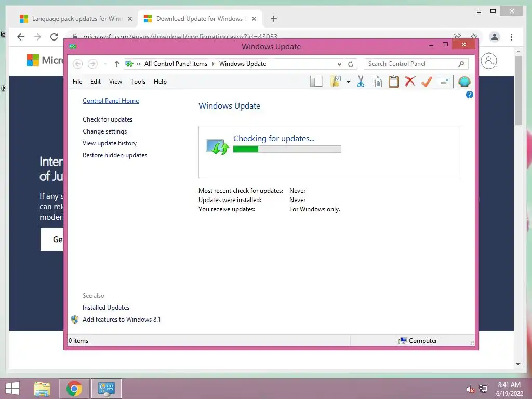This screenshot has height=399, width=532.
Task: Switch to Chrome from taskbar
Action: coord(74,389)
